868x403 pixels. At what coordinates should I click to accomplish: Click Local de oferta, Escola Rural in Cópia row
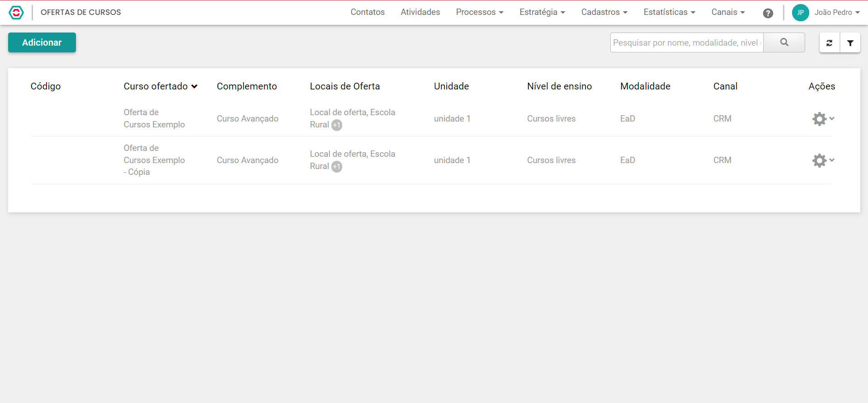pyautogui.click(x=353, y=160)
